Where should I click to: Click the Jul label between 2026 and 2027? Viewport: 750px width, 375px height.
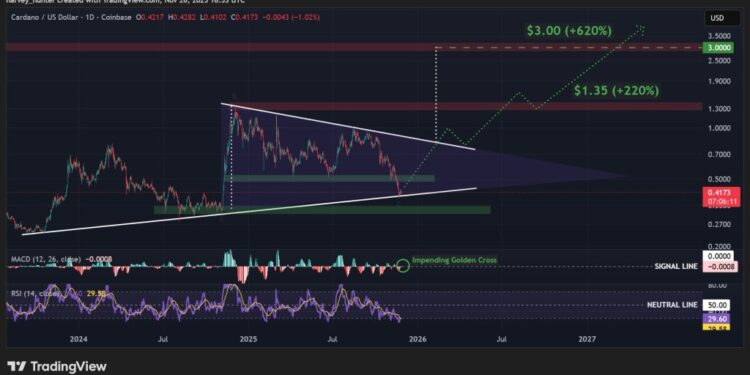coord(502,339)
